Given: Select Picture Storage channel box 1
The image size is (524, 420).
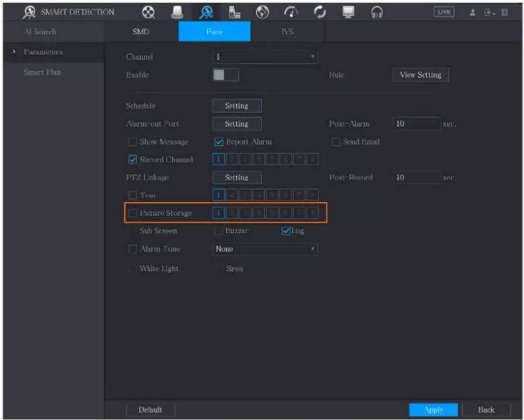Looking at the screenshot, I should click(x=219, y=213).
